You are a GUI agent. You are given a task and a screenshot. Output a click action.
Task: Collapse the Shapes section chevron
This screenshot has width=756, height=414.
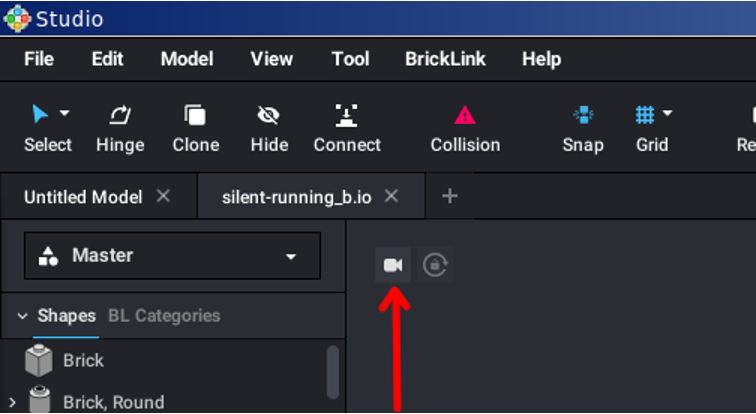click(x=22, y=316)
